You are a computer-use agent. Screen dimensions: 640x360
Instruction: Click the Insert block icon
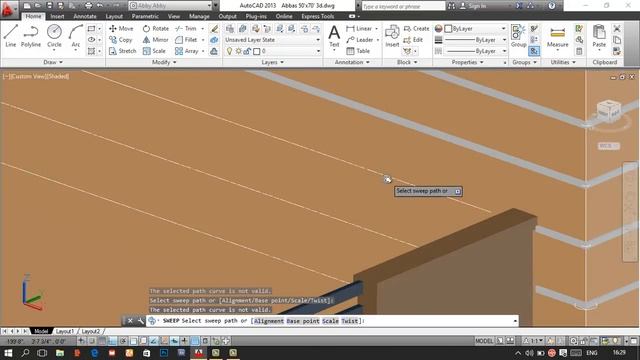tap(392, 36)
